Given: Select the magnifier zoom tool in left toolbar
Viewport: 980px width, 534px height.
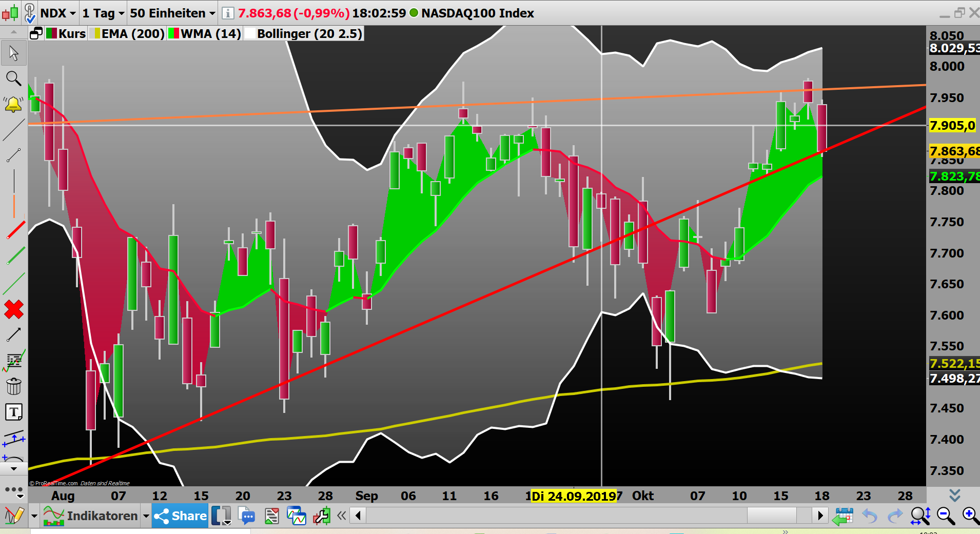Looking at the screenshot, I should tap(14, 78).
